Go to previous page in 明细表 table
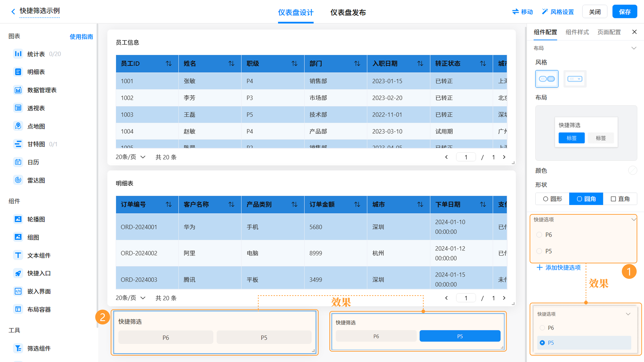 pyautogui.click(x=446, y=298)
